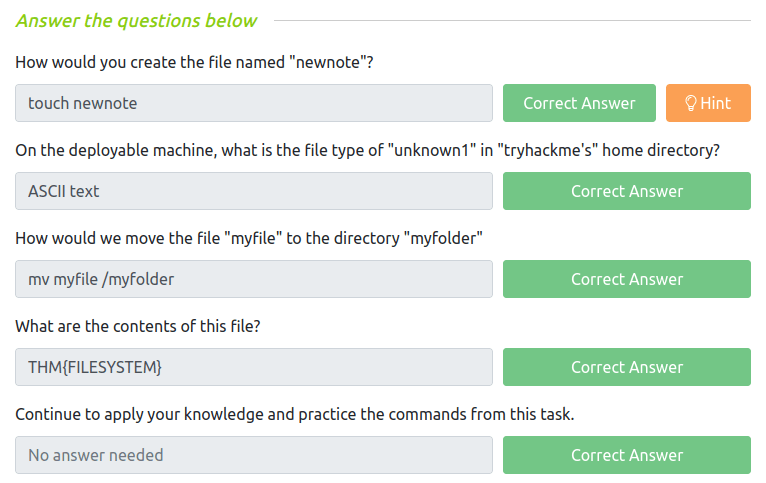The width and height of the screenshot is (766, 483).
Task: Focus the "THM{FILESYSTEM}" answer field
Action: (254, 367)
